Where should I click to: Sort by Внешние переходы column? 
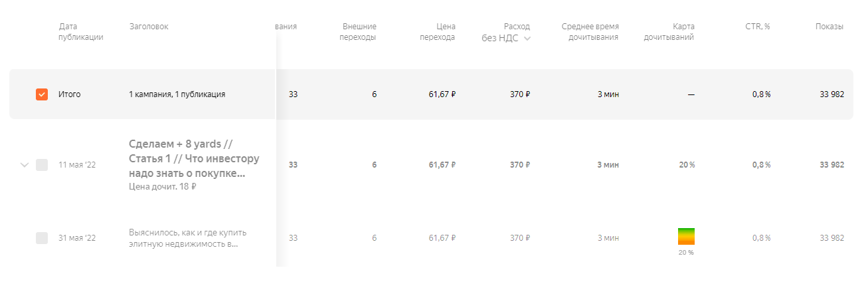pos(359,32)
